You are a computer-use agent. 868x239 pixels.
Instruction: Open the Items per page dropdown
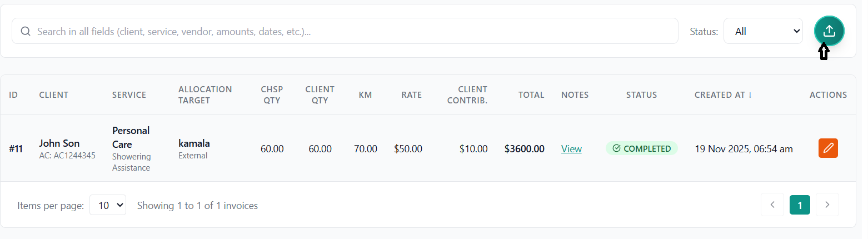108,205
